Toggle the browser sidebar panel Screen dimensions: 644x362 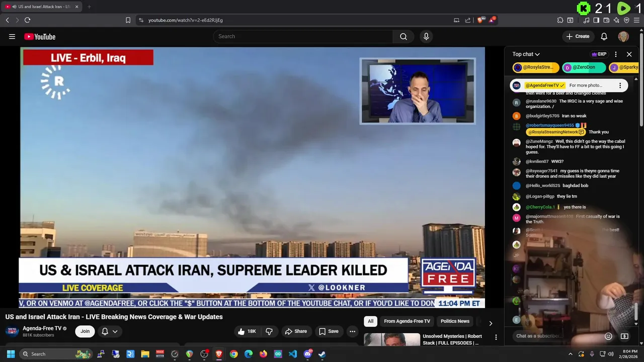click(x=596, y=20)
